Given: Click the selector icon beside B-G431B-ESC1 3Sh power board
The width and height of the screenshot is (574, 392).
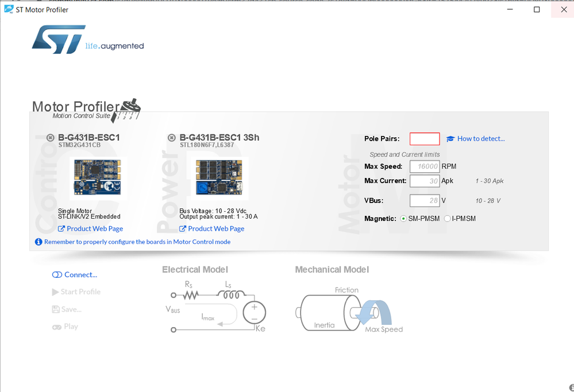Looking at the screenshot, I should pos(171,138).
